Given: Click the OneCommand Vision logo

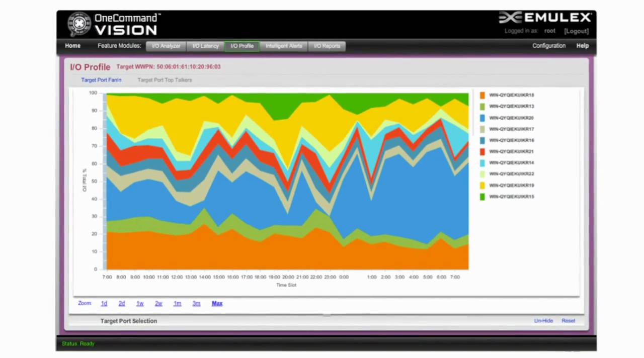Looking at the screenshot, I should tap(114, 24).
